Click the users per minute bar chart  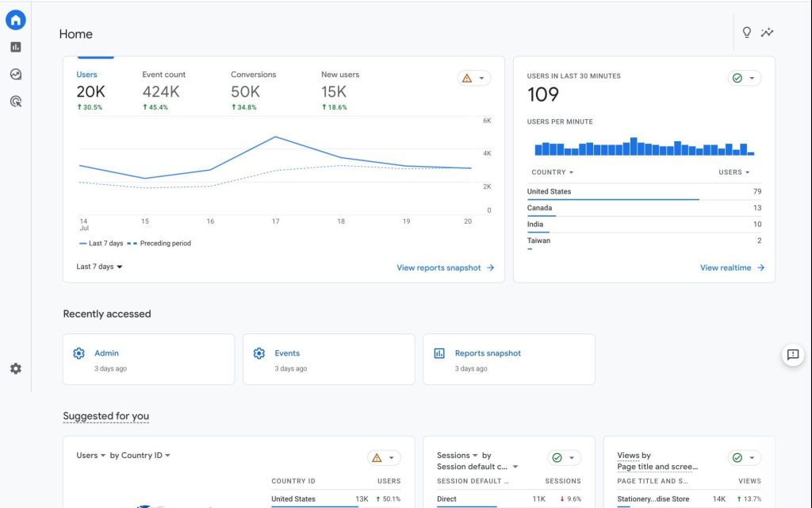[644, 146]
